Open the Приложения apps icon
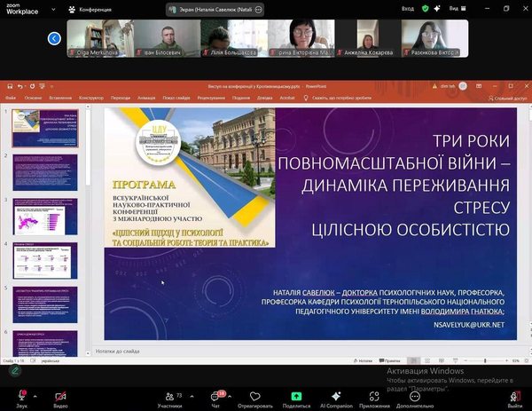 click(375, 395)
